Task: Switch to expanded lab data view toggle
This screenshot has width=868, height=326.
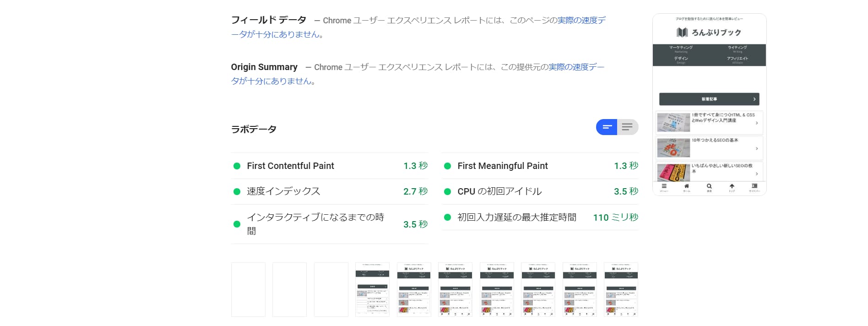Action: (628, 127)
